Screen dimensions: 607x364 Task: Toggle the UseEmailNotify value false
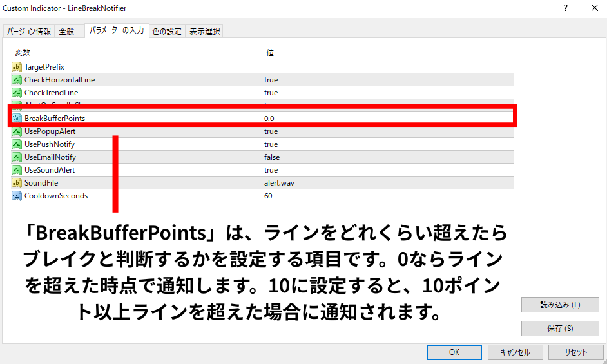(272, 157)
